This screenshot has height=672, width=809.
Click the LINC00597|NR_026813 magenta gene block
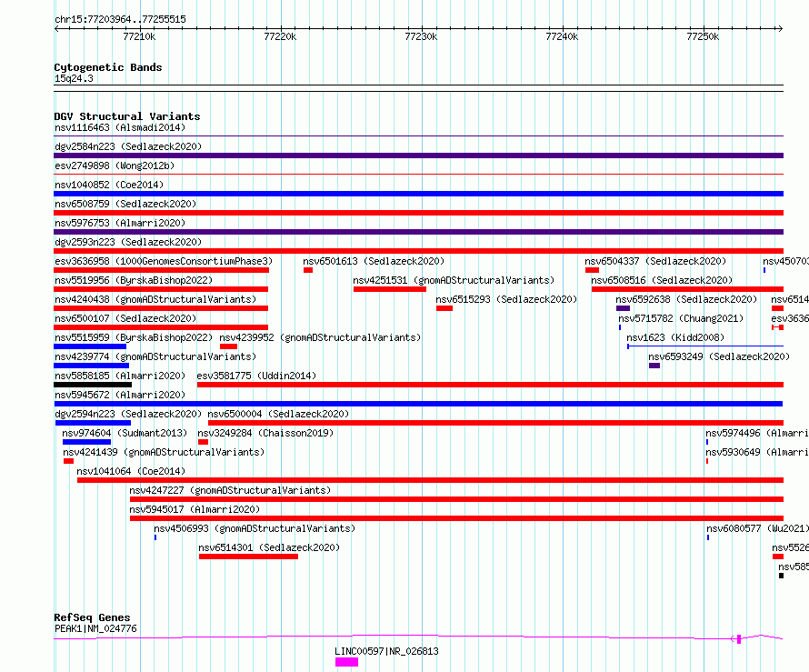346,662
